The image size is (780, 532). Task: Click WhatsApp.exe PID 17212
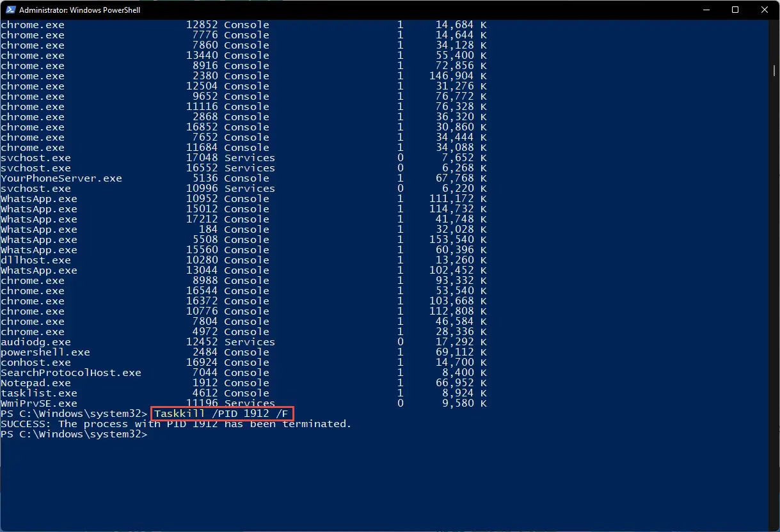click(202, 219)
